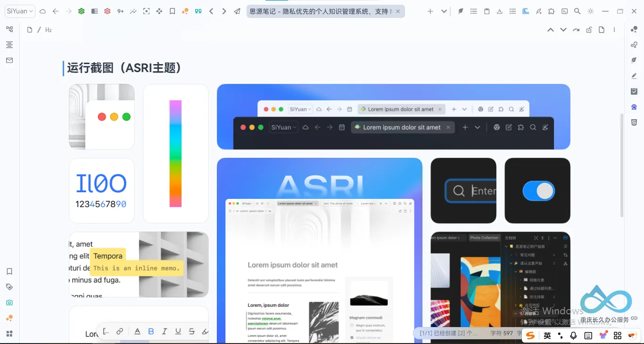Click the top toolbar right chevron

[224, 11]
